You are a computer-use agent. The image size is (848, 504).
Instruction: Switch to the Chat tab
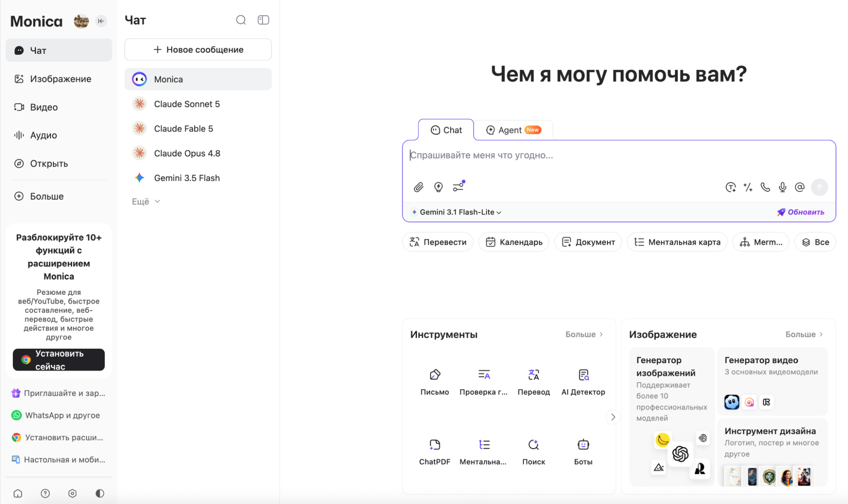coord(446,130)
